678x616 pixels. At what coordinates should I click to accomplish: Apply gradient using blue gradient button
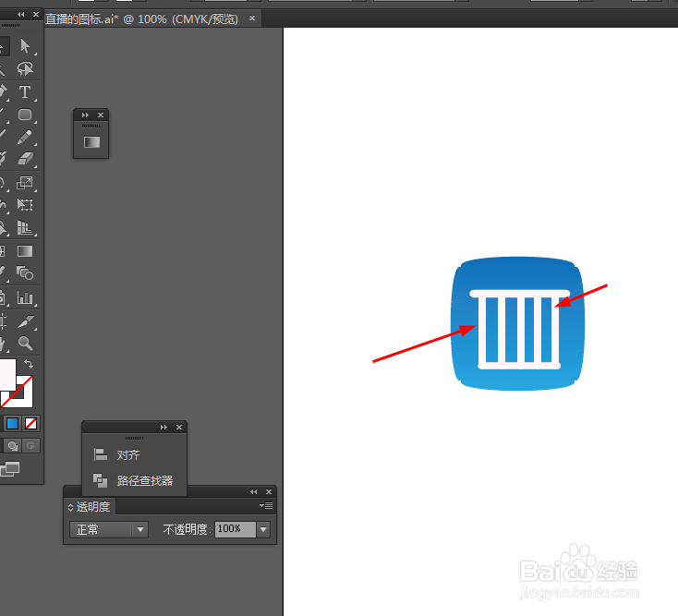12,424
